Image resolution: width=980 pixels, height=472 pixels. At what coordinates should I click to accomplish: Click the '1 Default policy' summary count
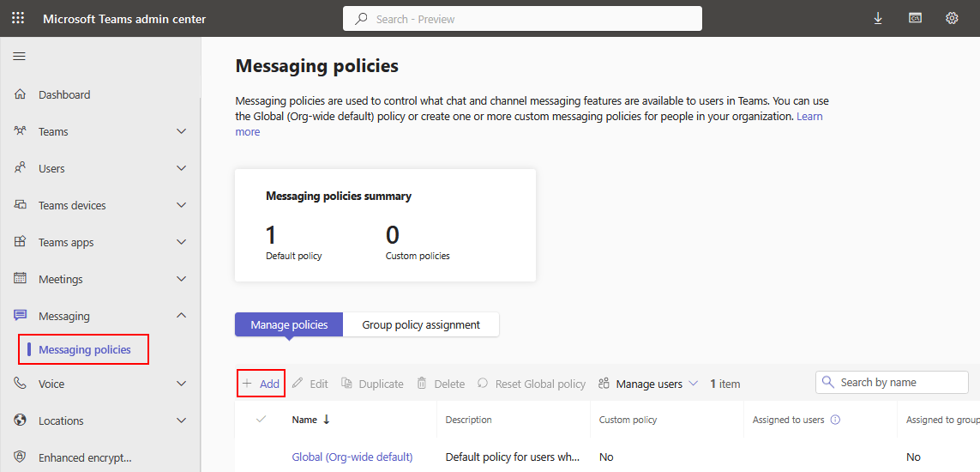pyautogui.click(x=294, y=243)
